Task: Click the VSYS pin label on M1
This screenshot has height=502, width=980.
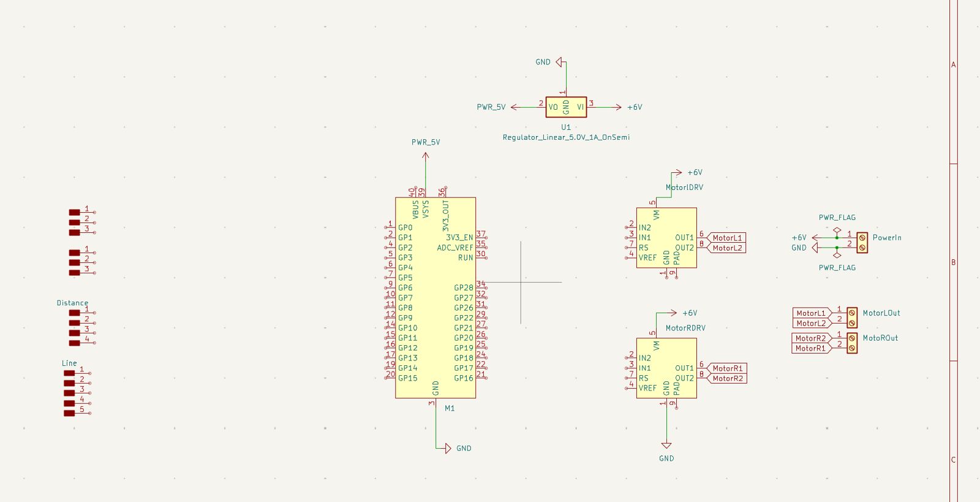Action: click(x=426, y=210)
